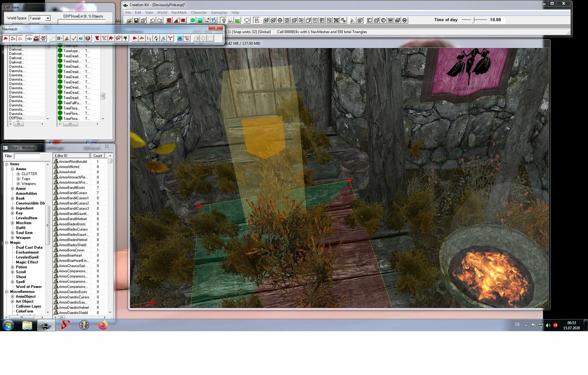The height and width of the screenshot is (375, 588).
Task: Click the B button in Navmesh toolbar
Action: click(x=59, y=38)
